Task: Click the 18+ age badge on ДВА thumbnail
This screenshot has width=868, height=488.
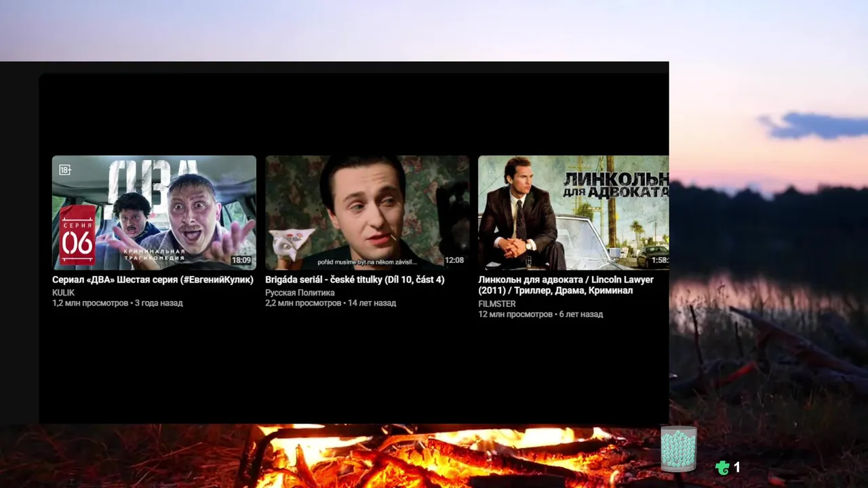Action: tap(65, 170)
